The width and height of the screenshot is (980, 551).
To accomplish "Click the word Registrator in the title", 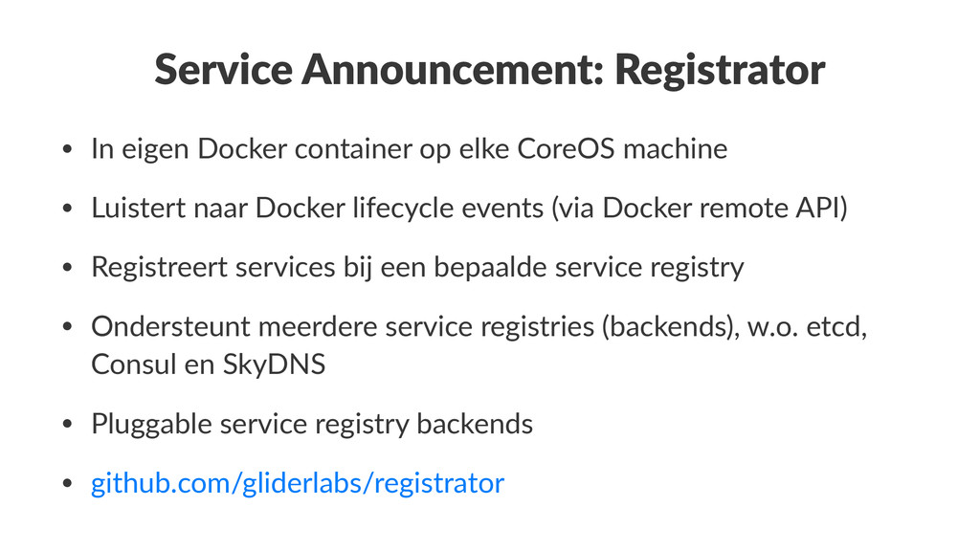I will 720,70.
